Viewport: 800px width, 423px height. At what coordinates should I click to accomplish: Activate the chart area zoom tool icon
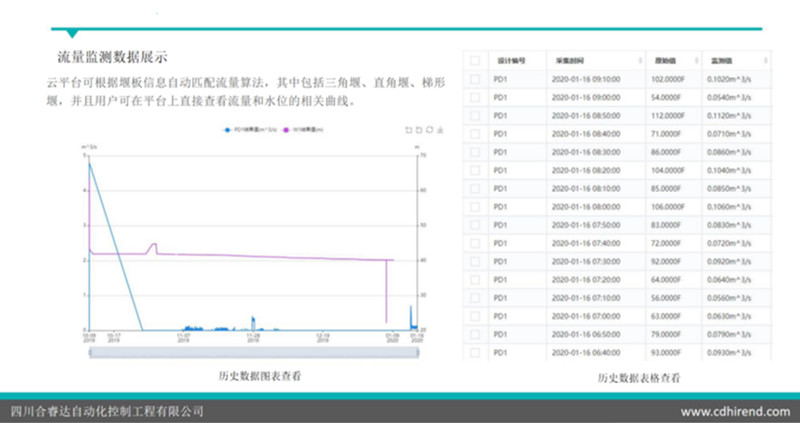(408, 130)
